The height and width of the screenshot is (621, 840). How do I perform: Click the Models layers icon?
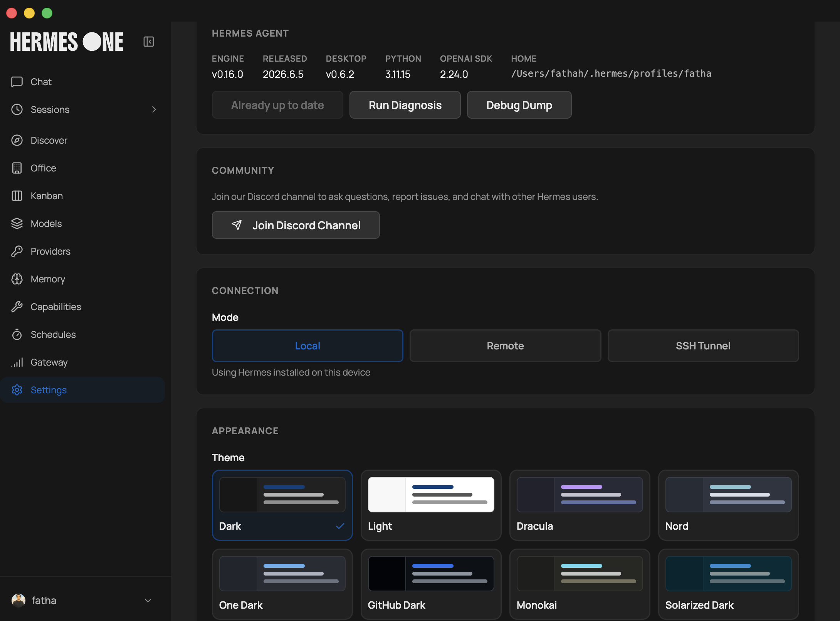(x=17, y=223)
